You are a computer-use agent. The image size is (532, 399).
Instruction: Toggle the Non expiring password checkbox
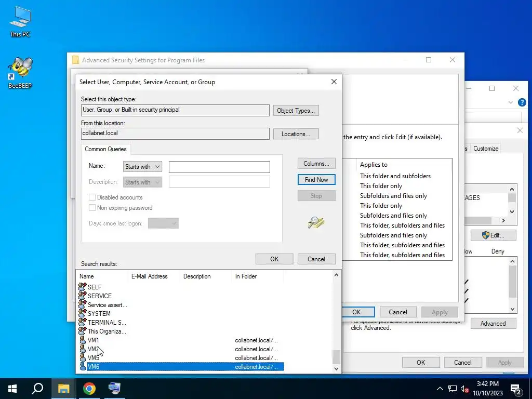pos(92,208)
